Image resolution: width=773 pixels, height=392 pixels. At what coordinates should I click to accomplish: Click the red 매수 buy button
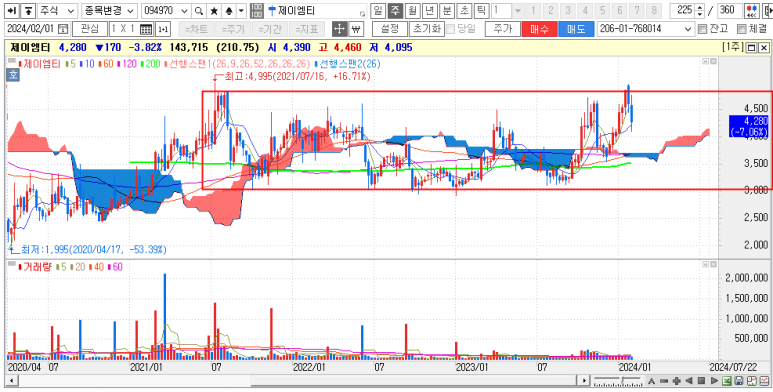539,29
